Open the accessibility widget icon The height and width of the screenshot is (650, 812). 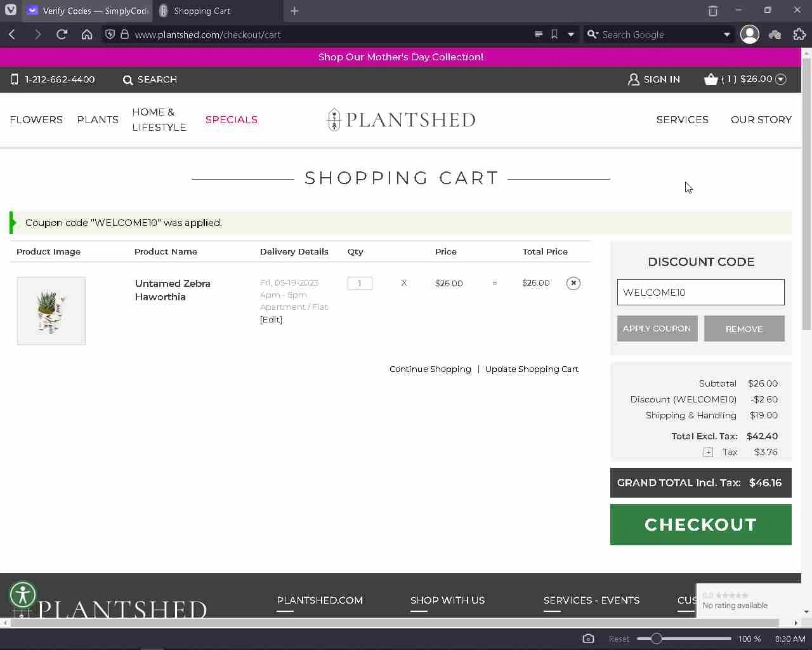tap(23, 595)
